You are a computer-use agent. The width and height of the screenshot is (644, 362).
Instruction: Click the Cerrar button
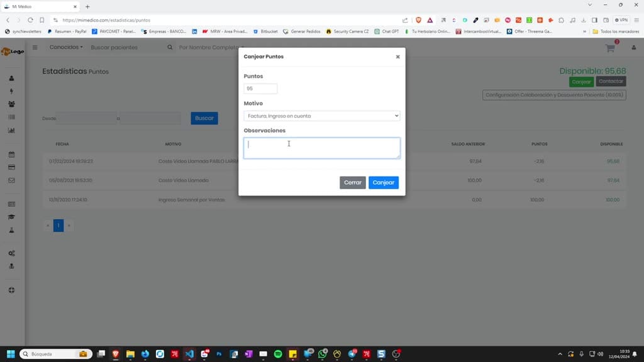point(352,183)
